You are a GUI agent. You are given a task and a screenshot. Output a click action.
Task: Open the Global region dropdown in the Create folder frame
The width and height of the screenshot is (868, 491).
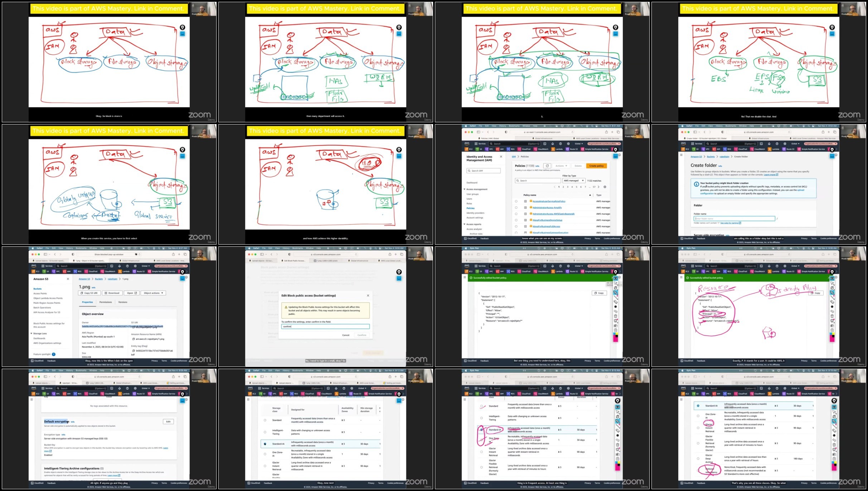(796, 143)
